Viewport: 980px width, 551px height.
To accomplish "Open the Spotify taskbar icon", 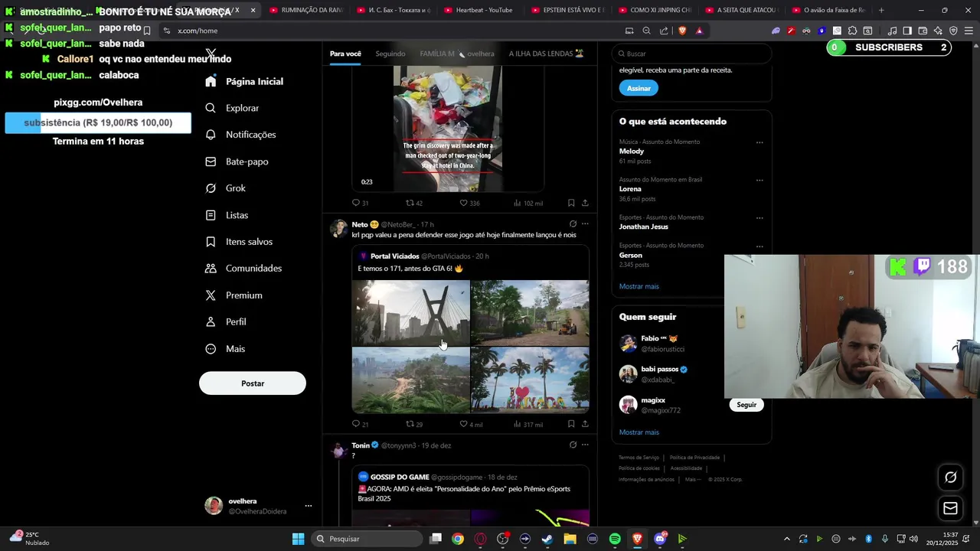I will (615, 539).
